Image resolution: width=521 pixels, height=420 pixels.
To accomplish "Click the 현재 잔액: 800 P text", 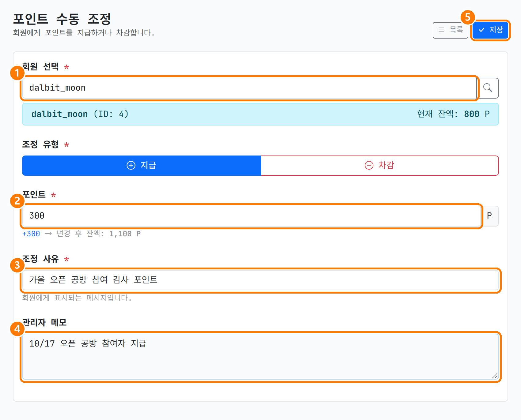I will [453, 114].
